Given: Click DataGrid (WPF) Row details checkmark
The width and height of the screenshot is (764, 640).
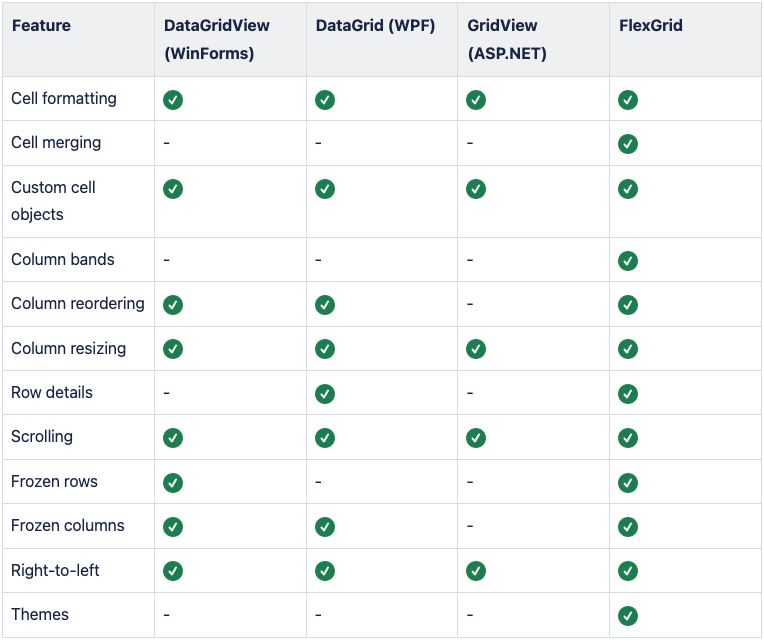Looking at the screenshot, I should click(325, 393).
